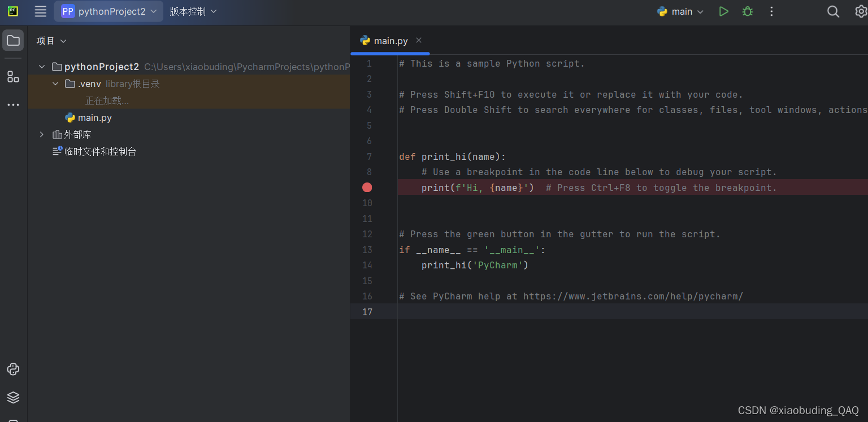Screen dimensions: 868x422
Task: Open the Services layers icon in sidebar
Action: [x=13, y=397]
